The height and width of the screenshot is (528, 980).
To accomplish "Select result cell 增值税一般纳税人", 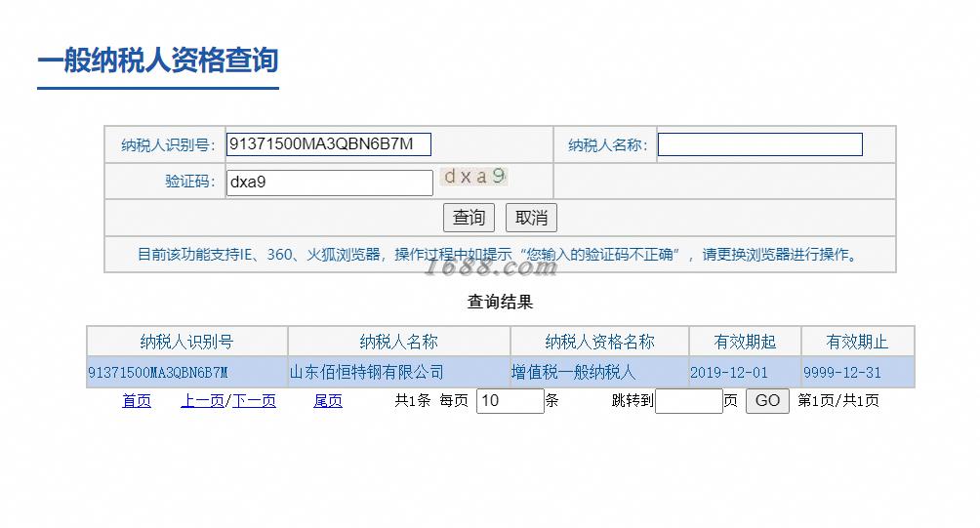I will click(x=599, y=373).
